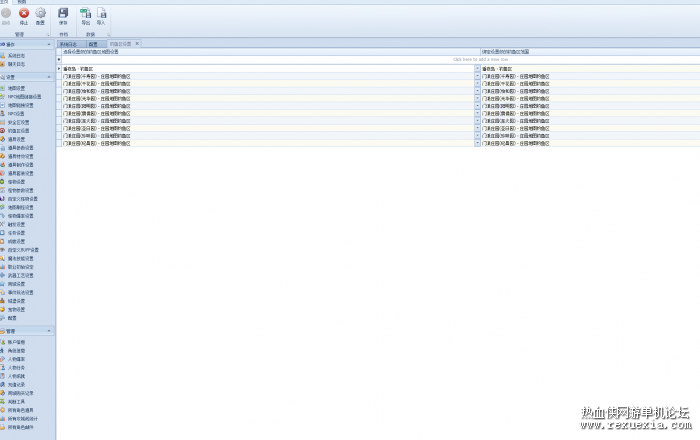Select the 垂钓岛 - 钓鱼区 cell in right column

tap(590, 69)
